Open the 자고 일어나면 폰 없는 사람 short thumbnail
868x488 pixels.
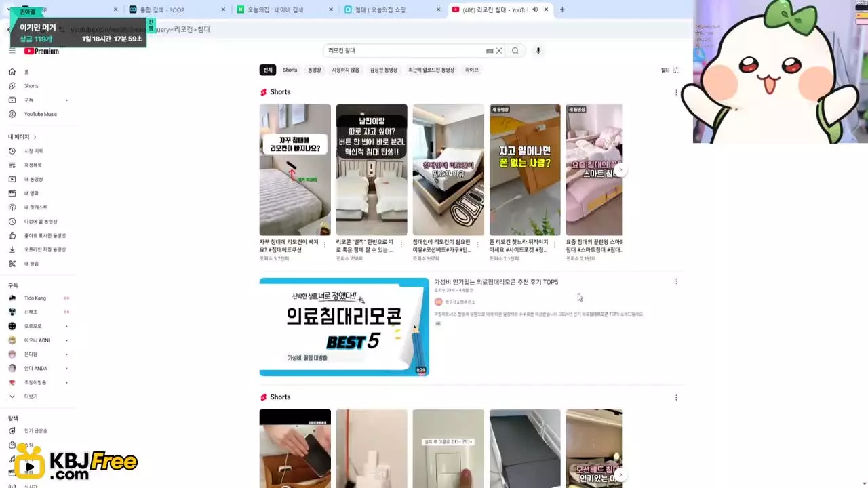pyautogui.click(x=525, y=169)
